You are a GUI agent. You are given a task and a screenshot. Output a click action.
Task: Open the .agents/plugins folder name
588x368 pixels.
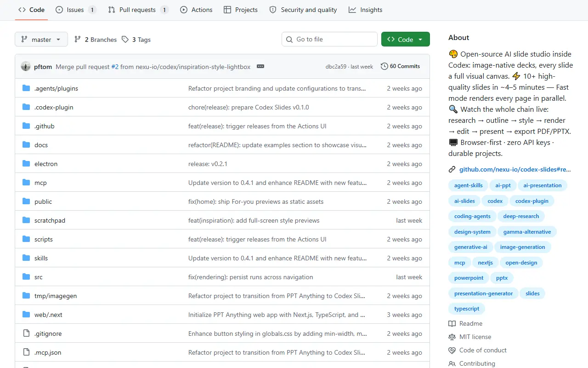56,88
